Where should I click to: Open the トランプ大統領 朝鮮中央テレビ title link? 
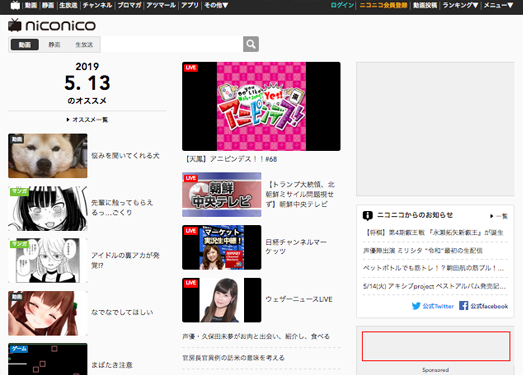click(x=300, y=194)
